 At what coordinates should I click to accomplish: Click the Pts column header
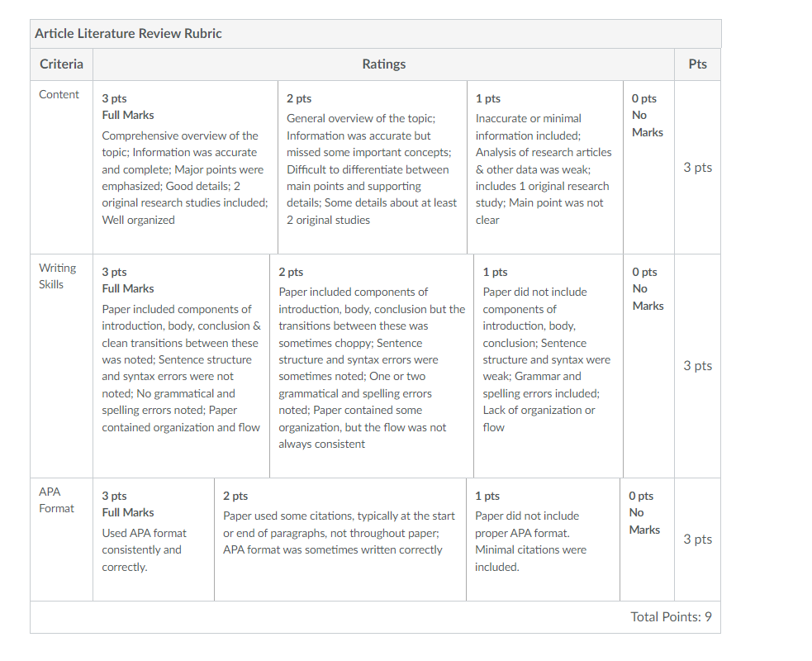tap(697, 64)
